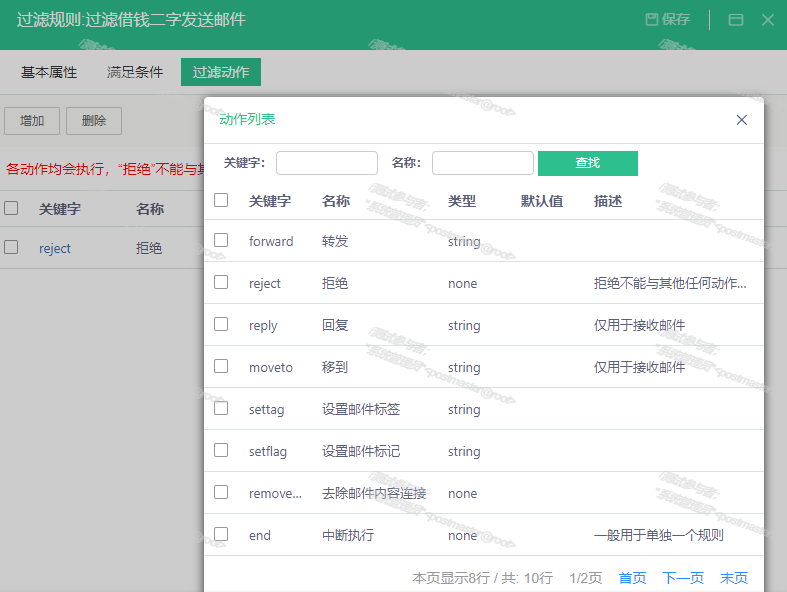The image size is (787, 592).
Task: Switch to the 基本属性 tab
Action: coord(49,72)
